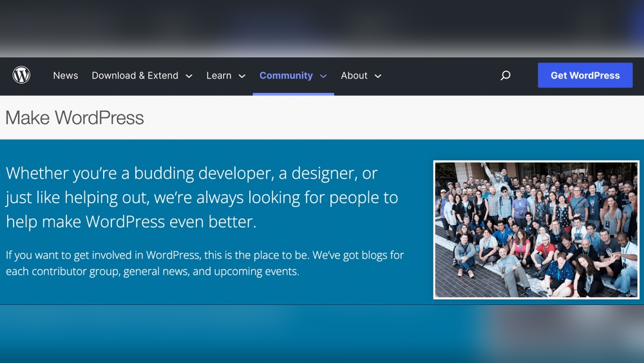Open the Download & Extend menu
Screen dimensions: 644x363
[135, 75]
